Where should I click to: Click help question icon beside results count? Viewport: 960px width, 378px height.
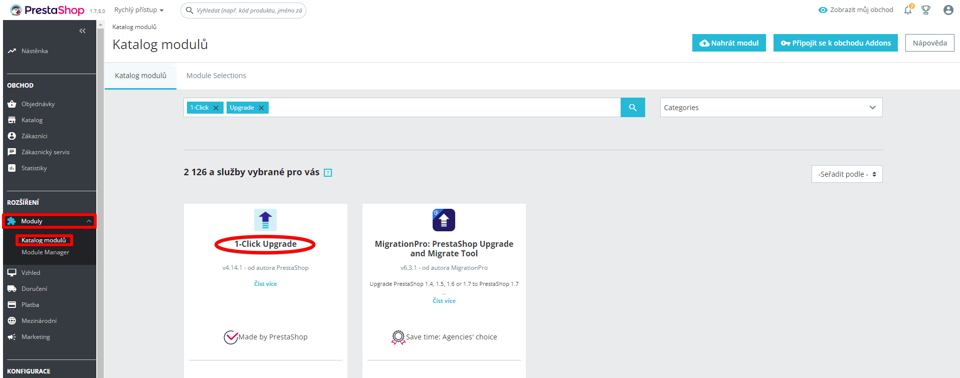tap(328, 173)
